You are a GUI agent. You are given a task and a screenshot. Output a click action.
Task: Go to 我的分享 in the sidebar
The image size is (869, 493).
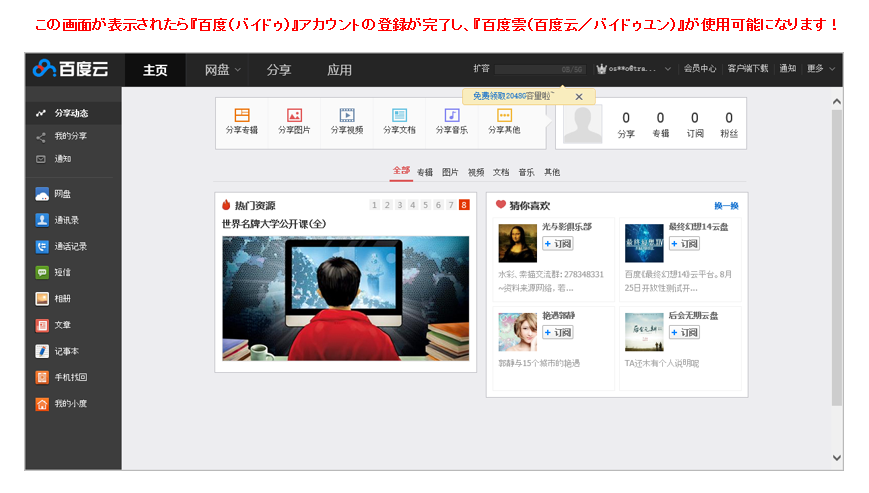tap(73, 136)
